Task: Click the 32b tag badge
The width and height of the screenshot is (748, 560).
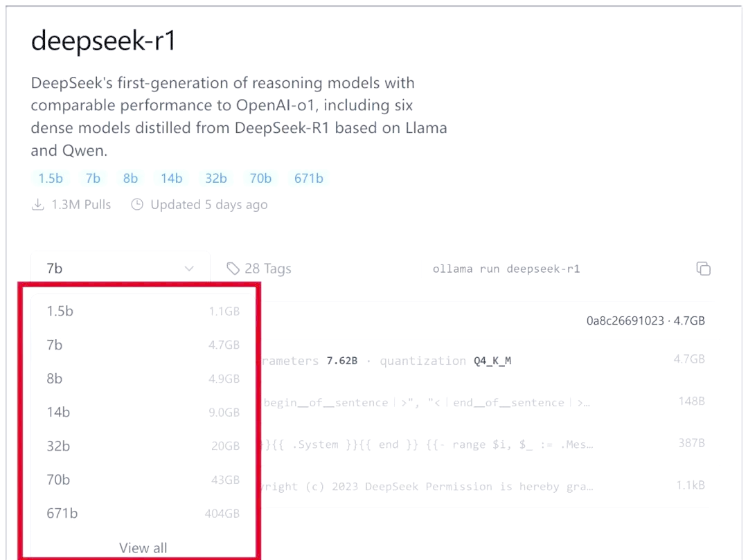Action: [216, 179]
